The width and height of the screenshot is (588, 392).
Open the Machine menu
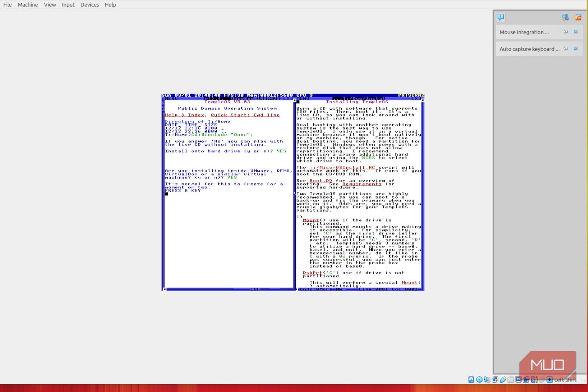(x=28, y=5)
